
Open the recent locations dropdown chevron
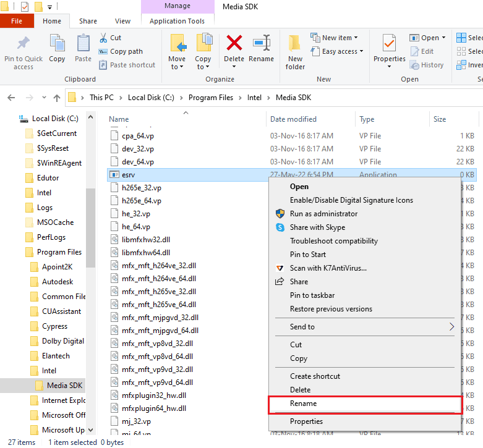[x=44, y=98]
